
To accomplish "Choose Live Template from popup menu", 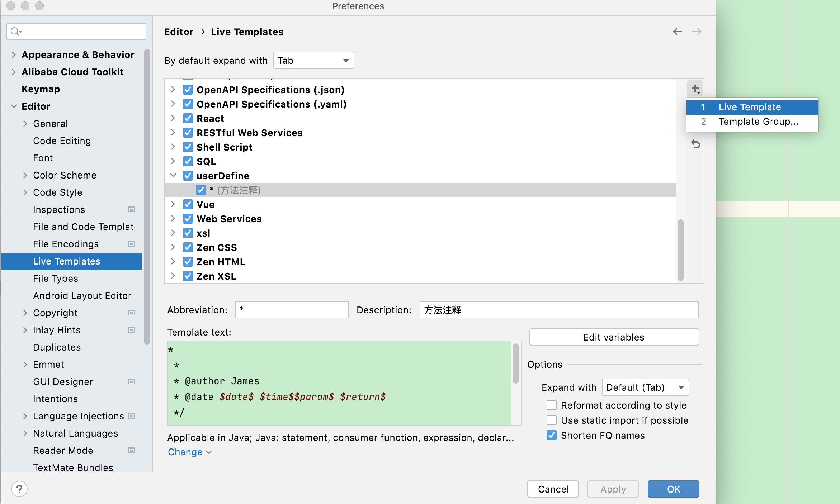I will tap(750, 107).
